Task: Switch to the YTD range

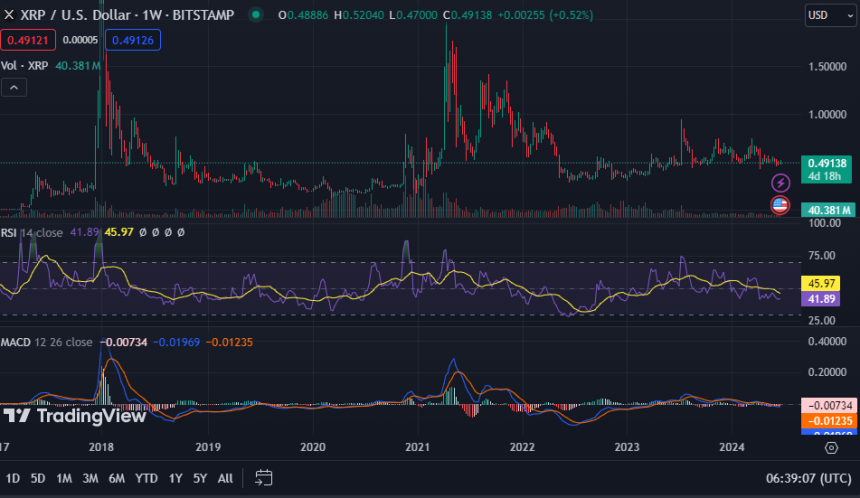Action: point(146,478)
